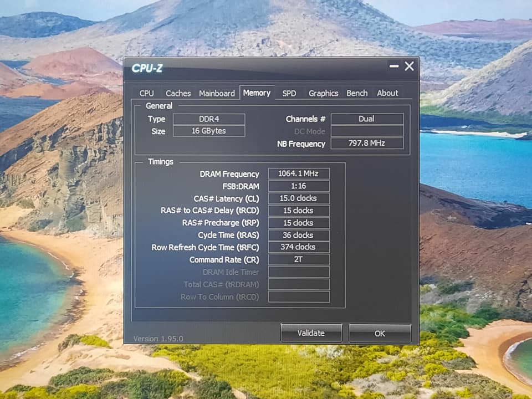Click the General group heading
Viewport: 532px width, 399px height.
159,106
